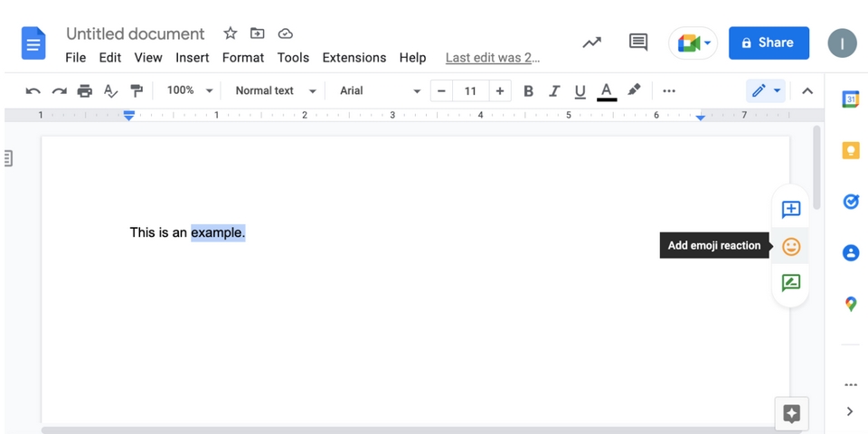
Task: Expand the Normal text style dropdown
Action: (x=275, y=90)
